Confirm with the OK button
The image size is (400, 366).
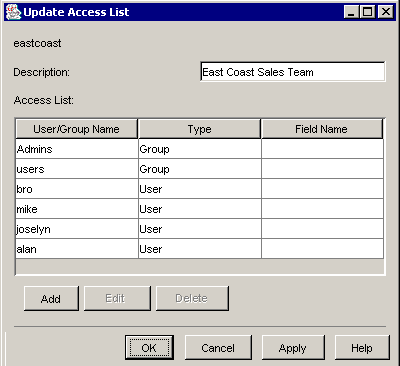149,348
